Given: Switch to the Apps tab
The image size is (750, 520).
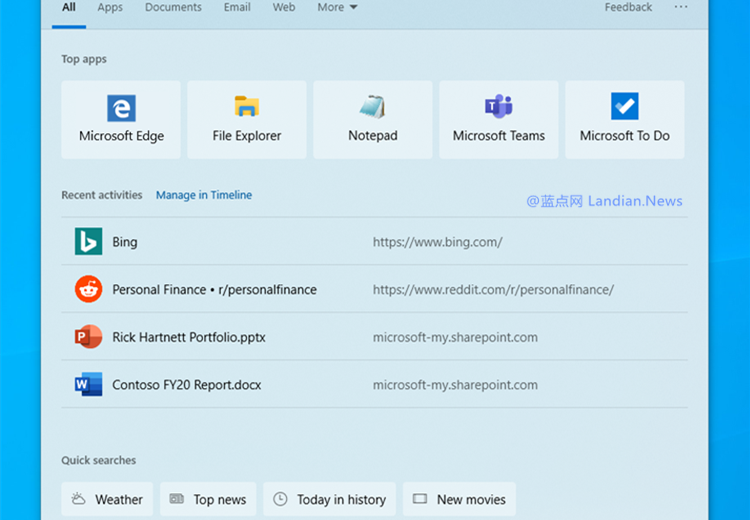Looking at the screenshot, I should pyautogui.click(x=110, y=7).
